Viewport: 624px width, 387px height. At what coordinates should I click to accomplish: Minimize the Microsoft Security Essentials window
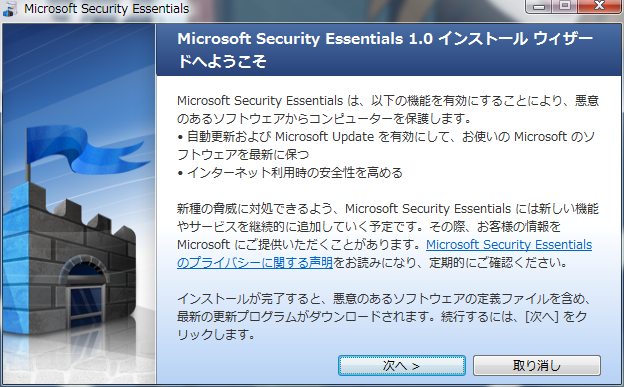(x=539, y=6)
